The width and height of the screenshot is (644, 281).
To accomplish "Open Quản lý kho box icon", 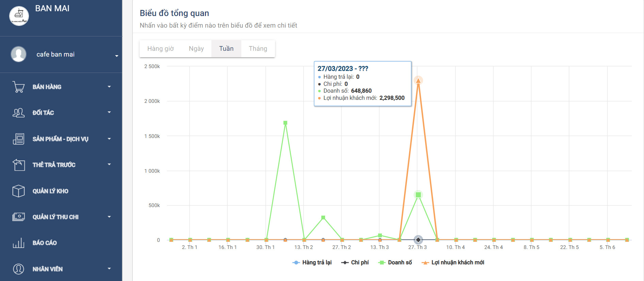I will (18, 191).
